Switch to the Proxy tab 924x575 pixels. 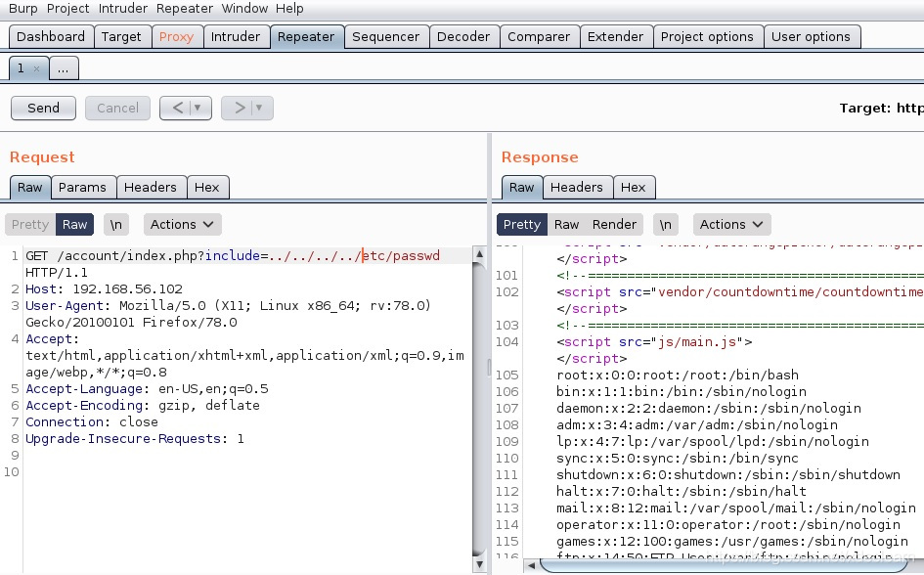click(x=177, y=36)
